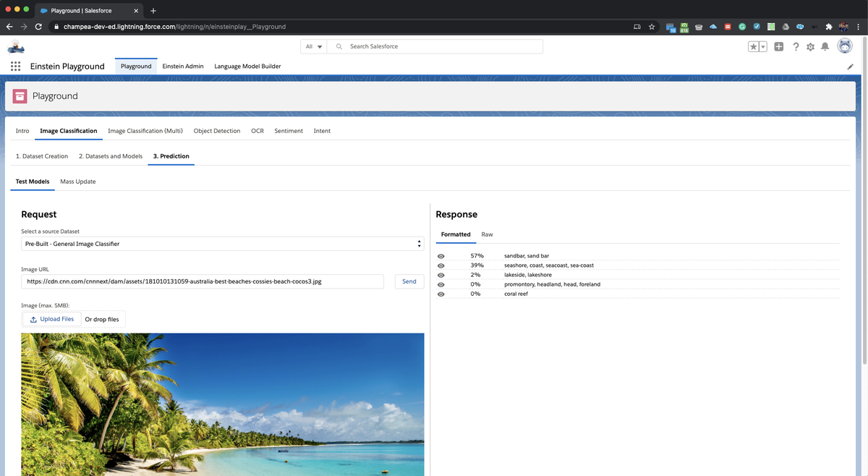The height and width of the screenshot is (476, 868).
Task: Open the Chrome Extensions puzzle icon
Action: click(x=829, y=27)
